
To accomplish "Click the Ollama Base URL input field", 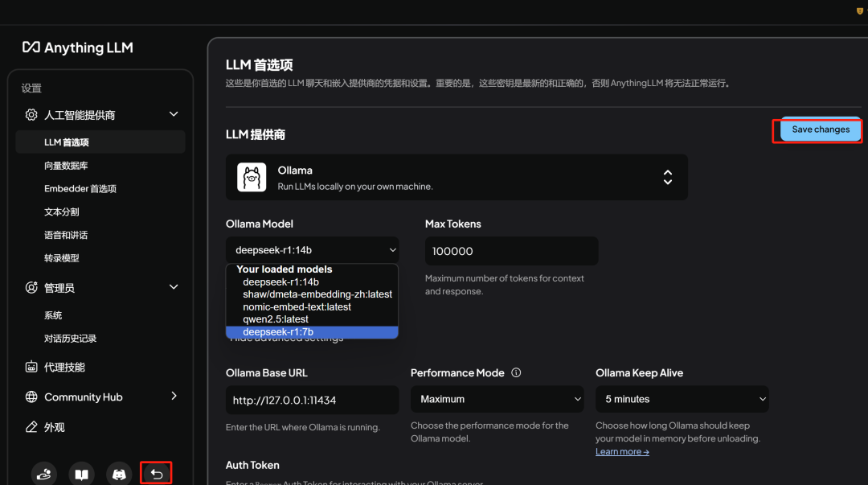I will click(312, 401).
